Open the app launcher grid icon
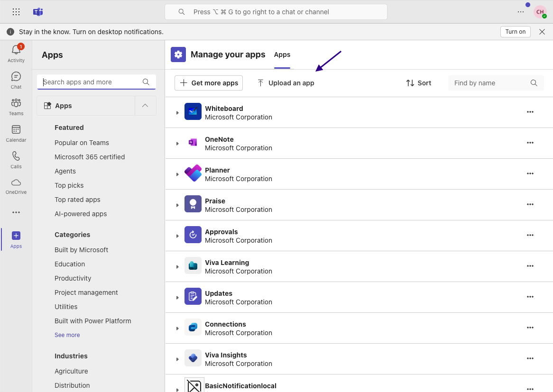The width and height of the screenshot is (553, 392). pyautogui.click(x=16, y=12)
